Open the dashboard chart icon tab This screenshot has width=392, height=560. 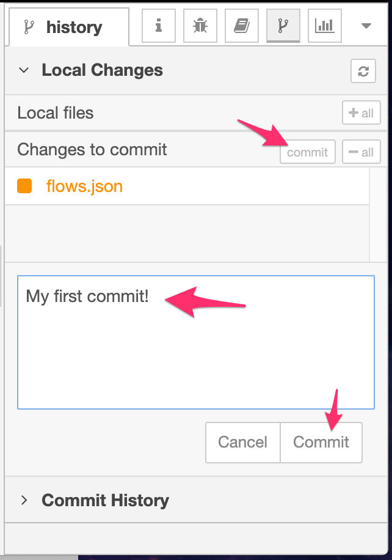325,26
